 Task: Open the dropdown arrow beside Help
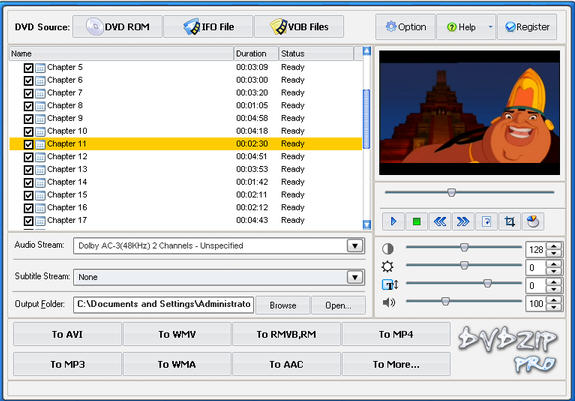pos(490,27)
